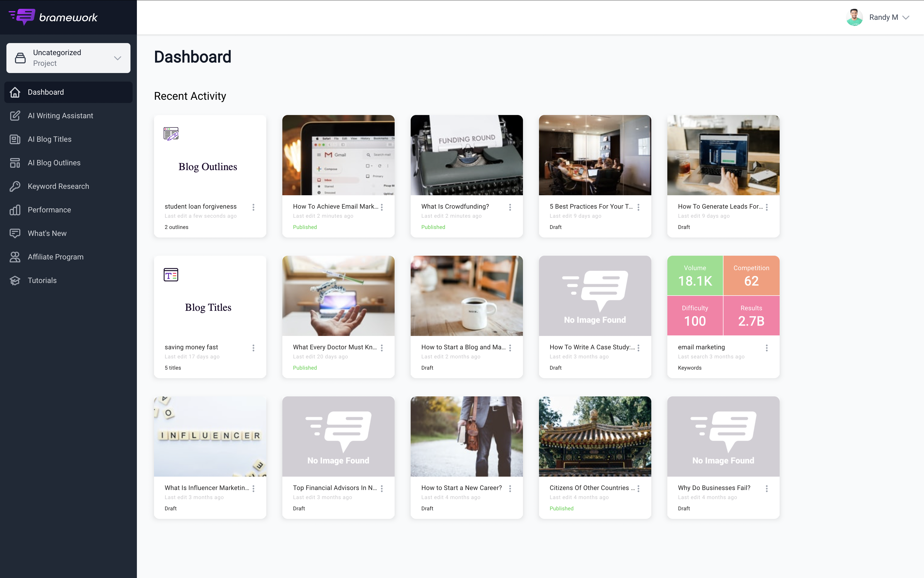This screenshot has height=578, width=924.
Task: Click the Blog Outlines card icon
Action: click(x=171, y=134)
